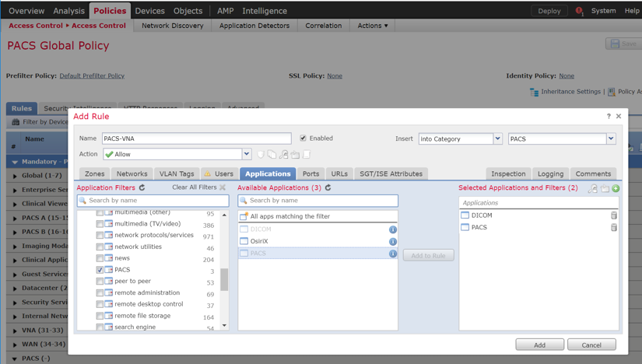Open the Ports tab

pyautogui.click(x=310, y=173)
